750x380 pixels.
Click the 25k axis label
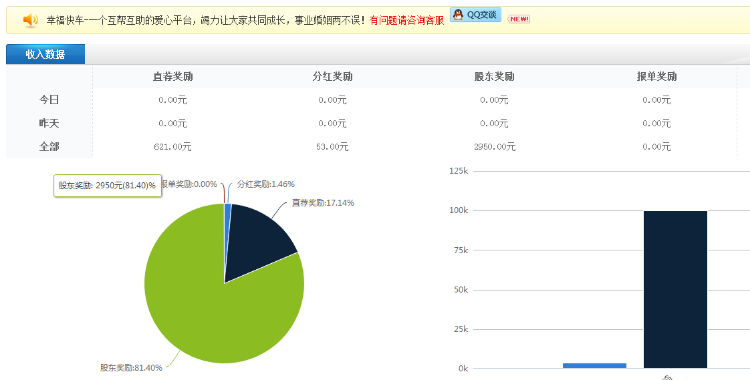(461, 329)
